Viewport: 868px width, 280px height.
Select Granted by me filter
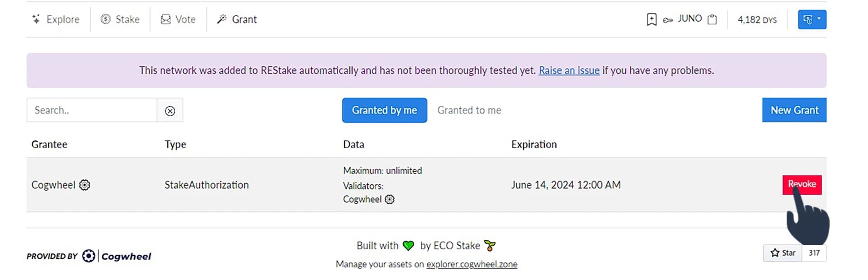point(384,110)
